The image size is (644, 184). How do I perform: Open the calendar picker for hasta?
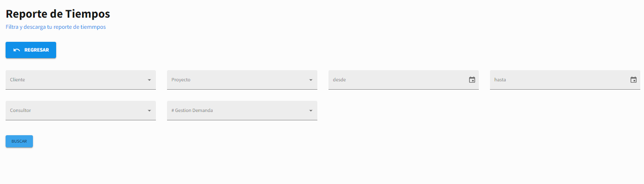click(x=633, y=80)
